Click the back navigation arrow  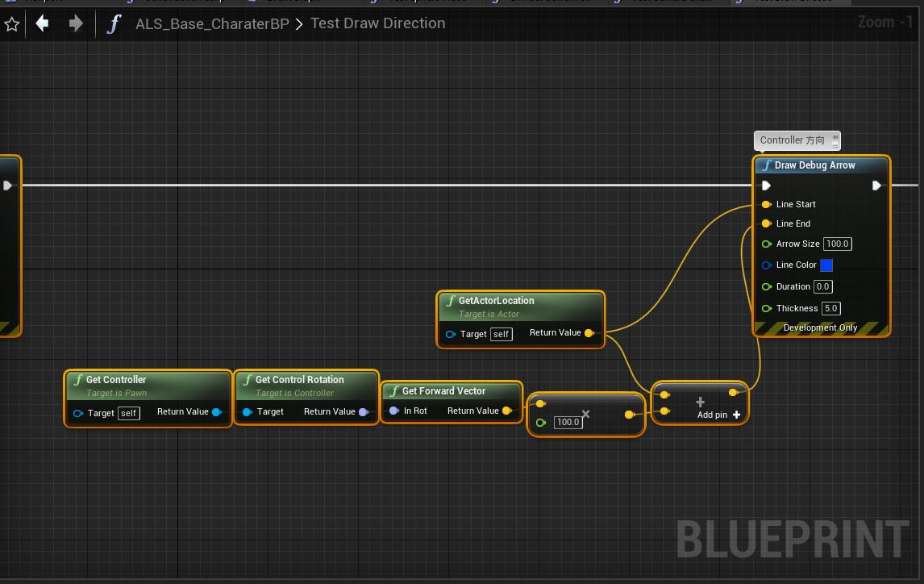pos(41,23)
